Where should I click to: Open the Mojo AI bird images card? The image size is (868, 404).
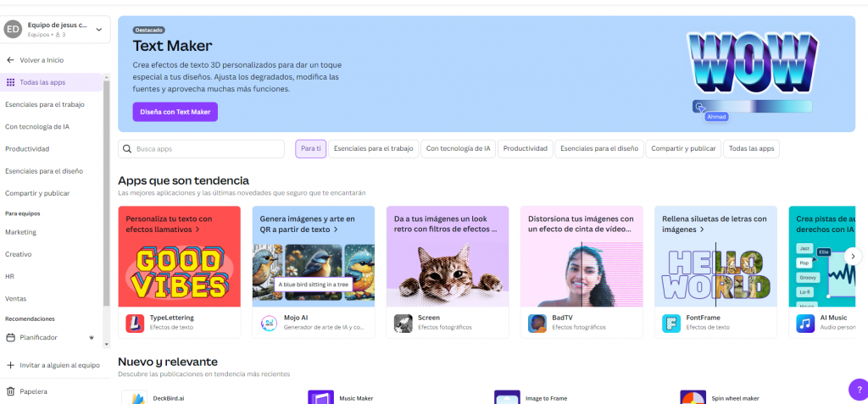314,272
